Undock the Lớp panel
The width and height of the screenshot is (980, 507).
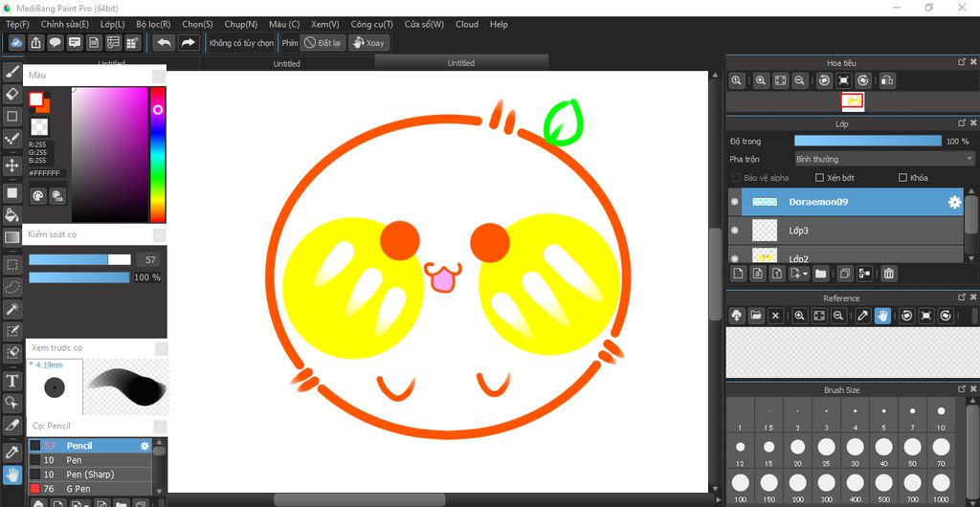coord(962,123)
